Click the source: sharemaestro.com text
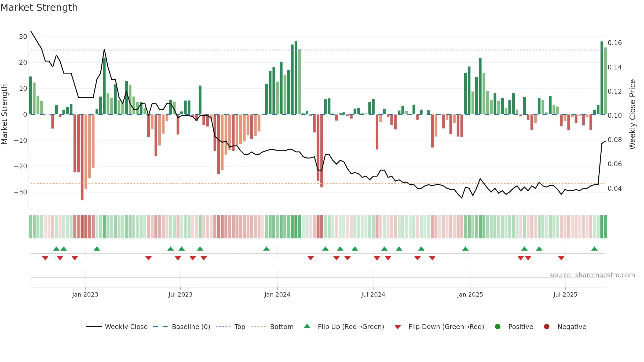Image resolution: width=644 pixels, height=362 pixels. tap(592, 275)
